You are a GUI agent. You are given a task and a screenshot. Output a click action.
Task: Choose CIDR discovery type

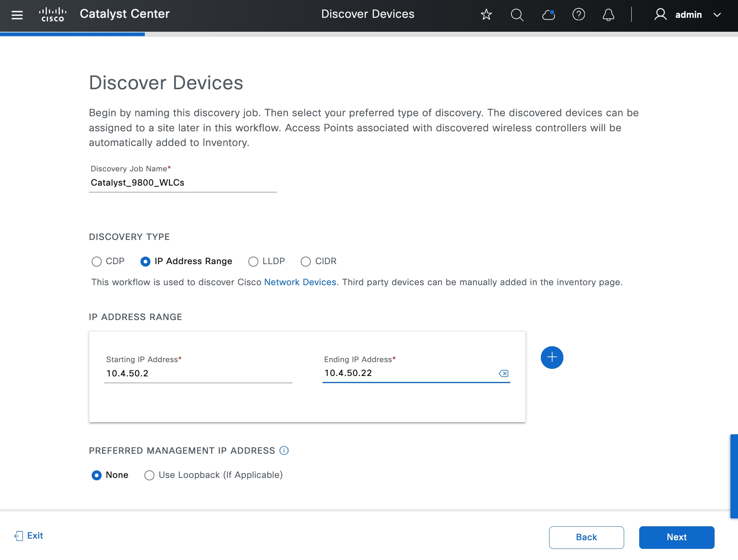[x=306, y=262]
